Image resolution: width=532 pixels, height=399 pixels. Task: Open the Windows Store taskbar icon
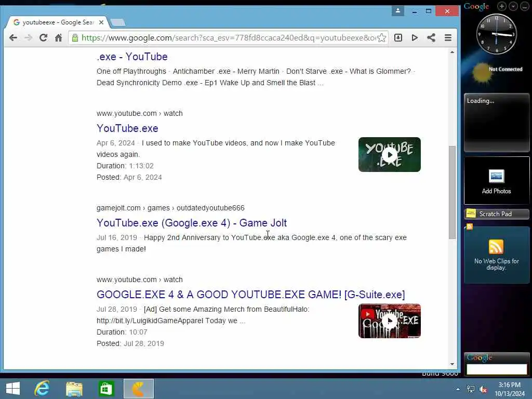click(106, 389)
